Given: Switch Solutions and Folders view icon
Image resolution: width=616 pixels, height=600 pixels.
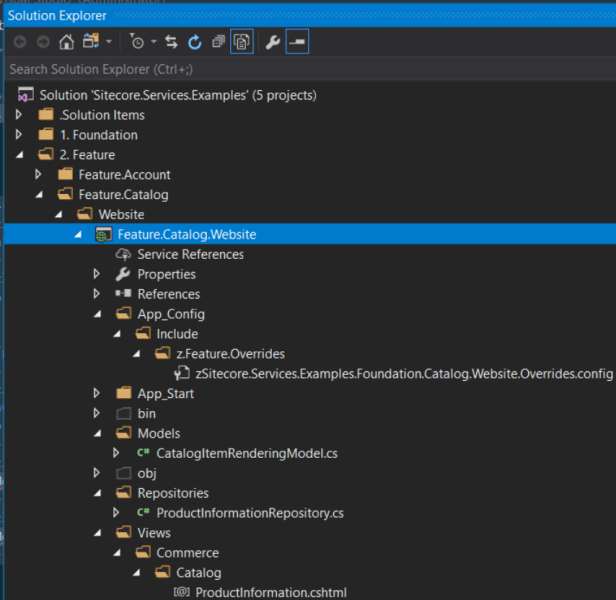Looking at the screenshot, I should pos(91,41).
